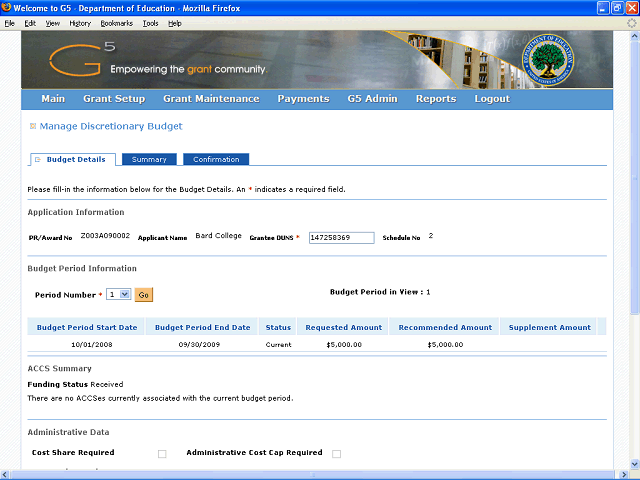Click the icon beside Manage Discretionary Budget

click(33, 127)
